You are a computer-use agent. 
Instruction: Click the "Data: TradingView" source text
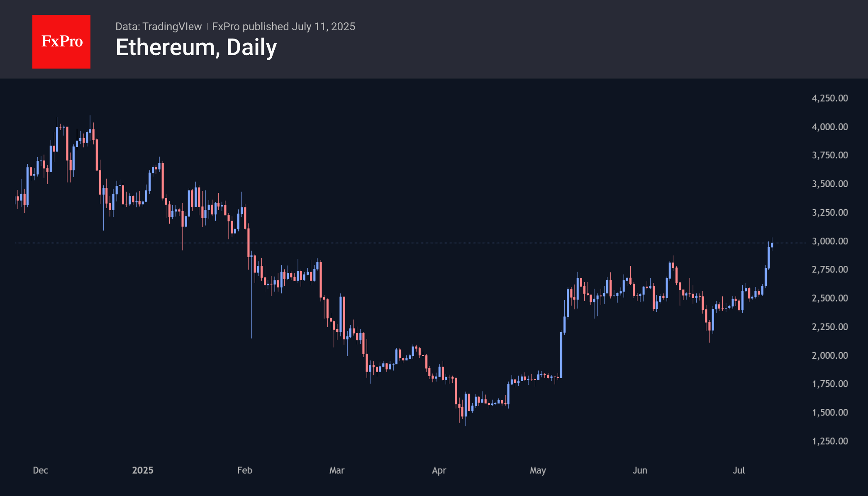coord(158,27)
